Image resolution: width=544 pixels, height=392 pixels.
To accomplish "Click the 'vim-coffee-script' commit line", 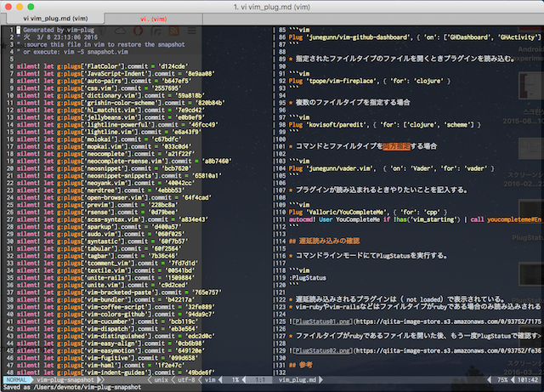I will (116, 307).
